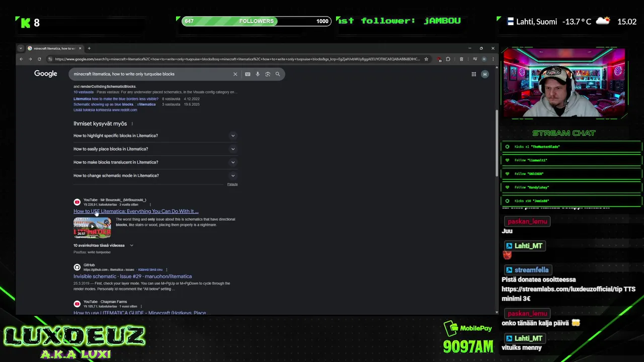
Task: Expand '10 avainkohtaa tässä videossa' chevron
Action: pos(131,245)
